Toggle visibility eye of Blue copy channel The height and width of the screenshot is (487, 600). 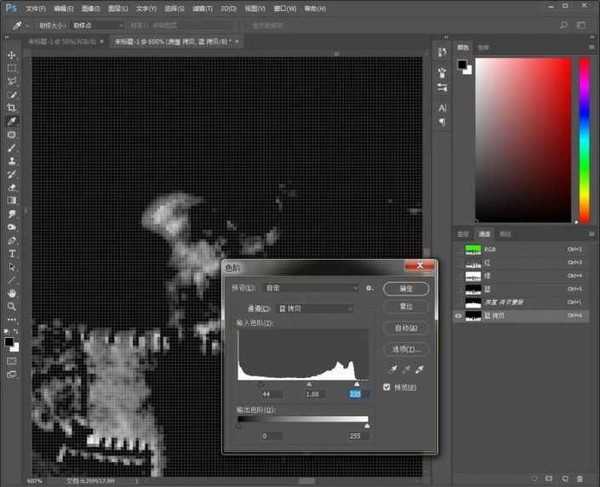click(459, 314)
